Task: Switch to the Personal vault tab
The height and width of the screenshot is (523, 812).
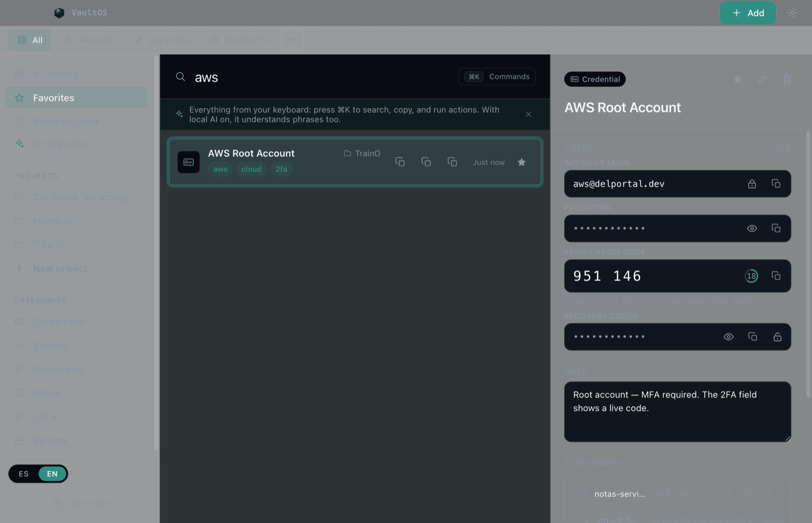Action: tap(89, 40)
